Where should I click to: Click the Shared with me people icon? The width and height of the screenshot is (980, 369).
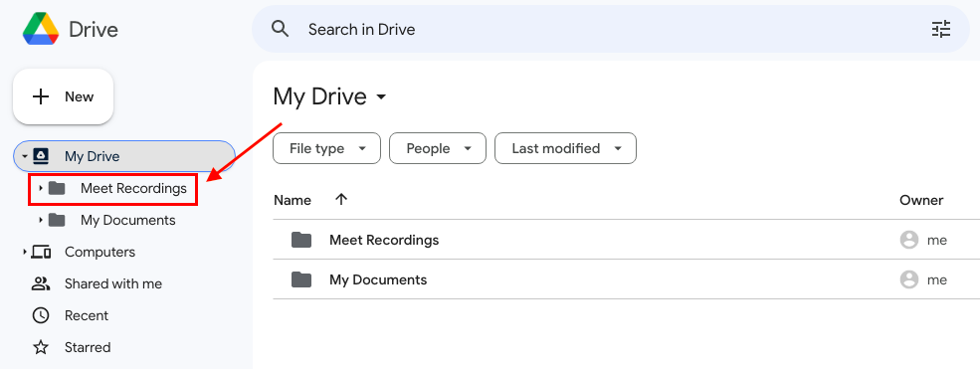(41, 284)
